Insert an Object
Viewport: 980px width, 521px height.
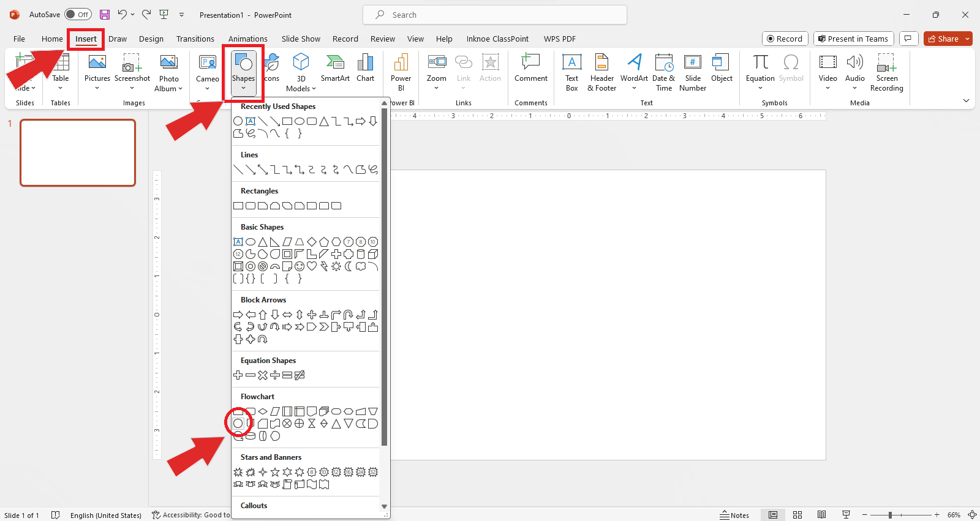pyautogui.click(x=722, y=68)
